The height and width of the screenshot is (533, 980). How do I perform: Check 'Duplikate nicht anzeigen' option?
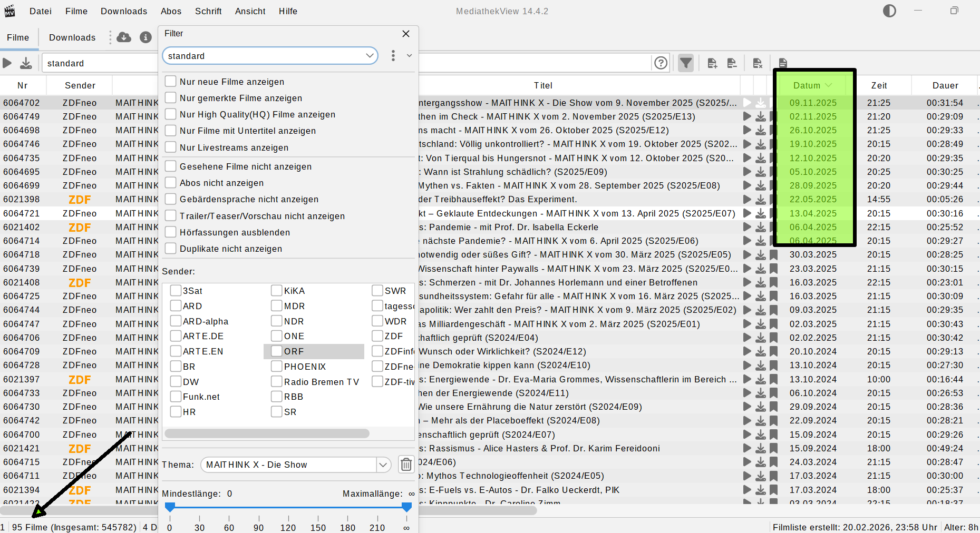[x=170, y=249]
